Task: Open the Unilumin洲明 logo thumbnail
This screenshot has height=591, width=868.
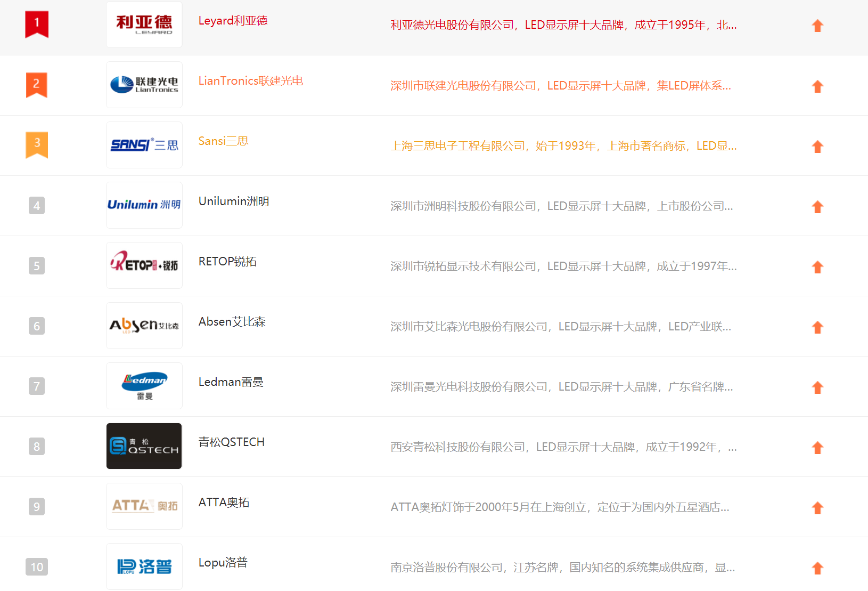Action: coord(144,205)
